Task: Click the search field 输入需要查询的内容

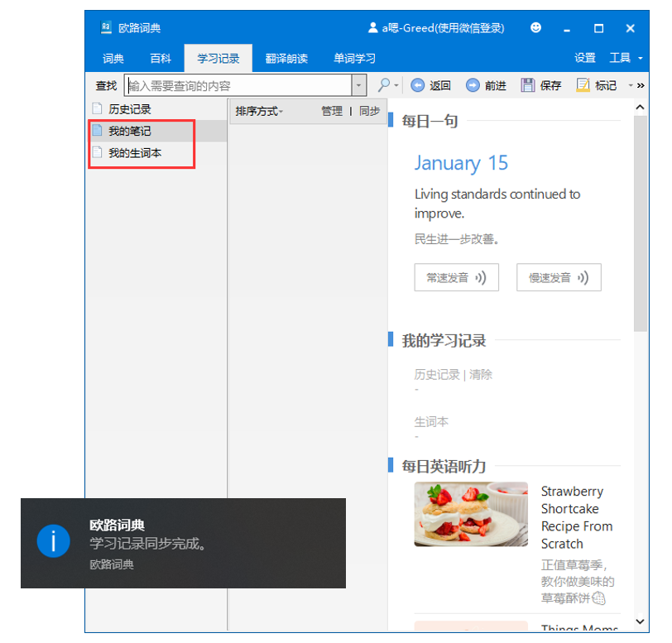Action: (239, 85)
